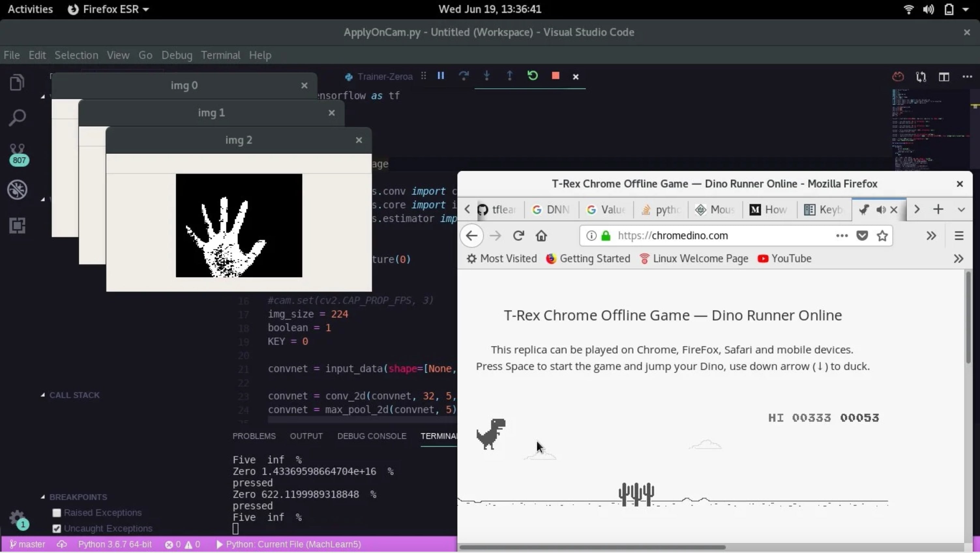Enable the Raised Exceptions breakpoint checkbox
980x553 pixels.
(x=57, y=513)
